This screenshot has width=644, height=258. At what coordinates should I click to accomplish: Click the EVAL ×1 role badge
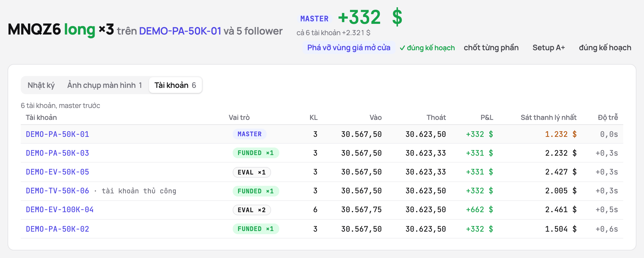pos(252,172)
